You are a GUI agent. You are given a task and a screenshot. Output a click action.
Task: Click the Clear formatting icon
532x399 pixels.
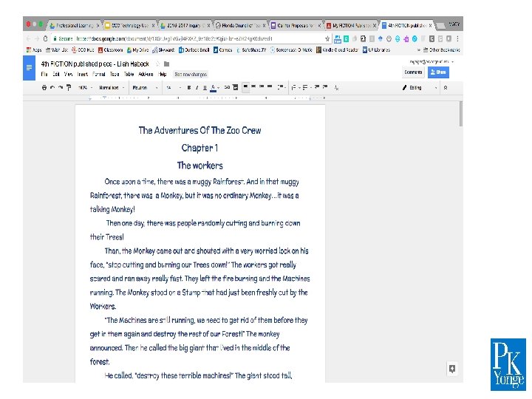[336, 87]
